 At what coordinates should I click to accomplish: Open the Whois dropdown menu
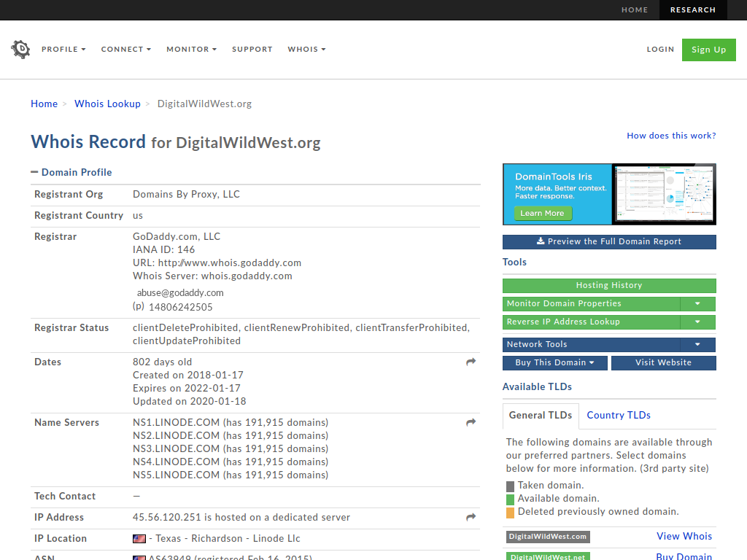coord(306,49)
